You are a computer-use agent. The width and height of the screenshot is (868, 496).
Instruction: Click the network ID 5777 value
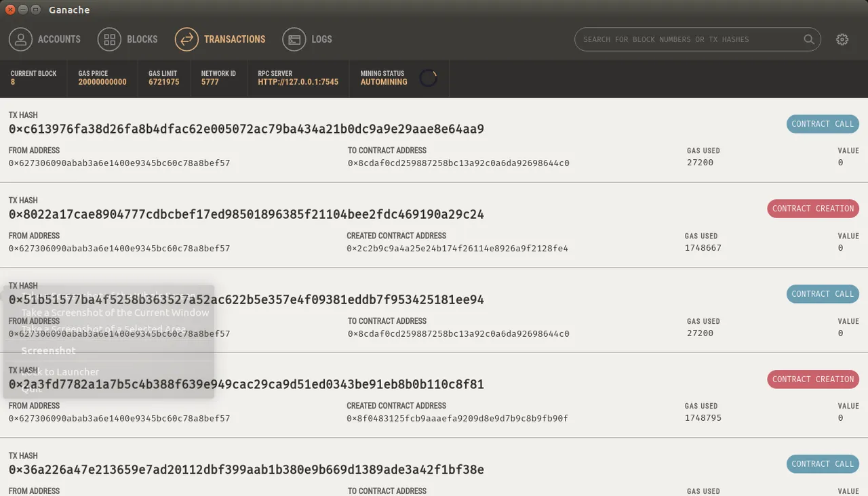click(210, 82)
